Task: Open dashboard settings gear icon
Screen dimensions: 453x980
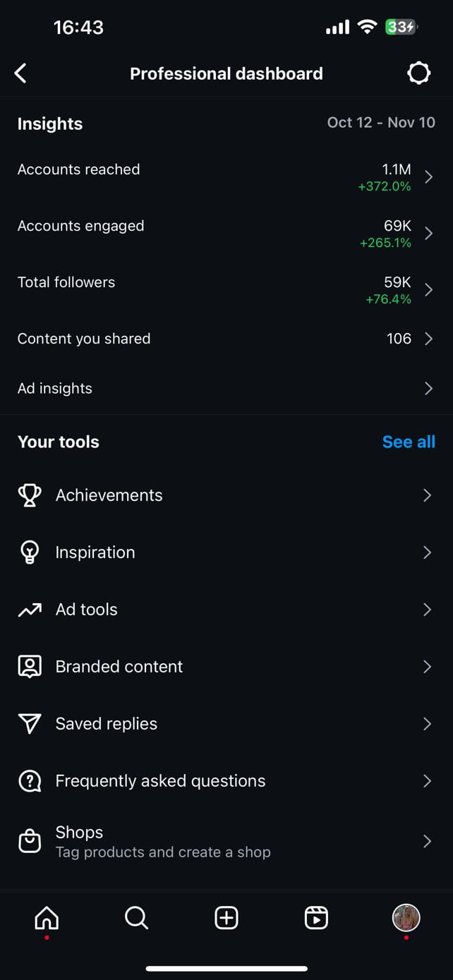Action: (418, 73)
